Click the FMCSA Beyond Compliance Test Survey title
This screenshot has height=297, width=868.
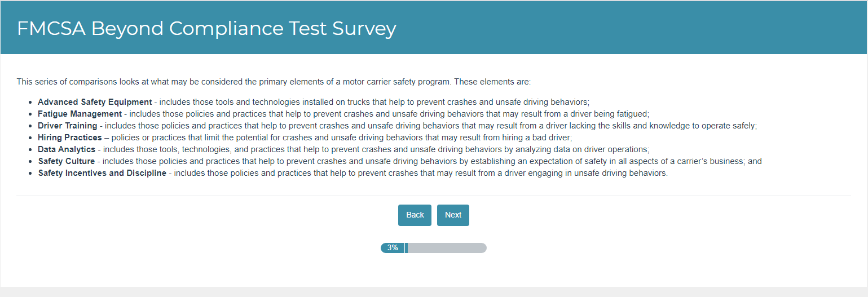pyautogui.click(x=206, y=29)
